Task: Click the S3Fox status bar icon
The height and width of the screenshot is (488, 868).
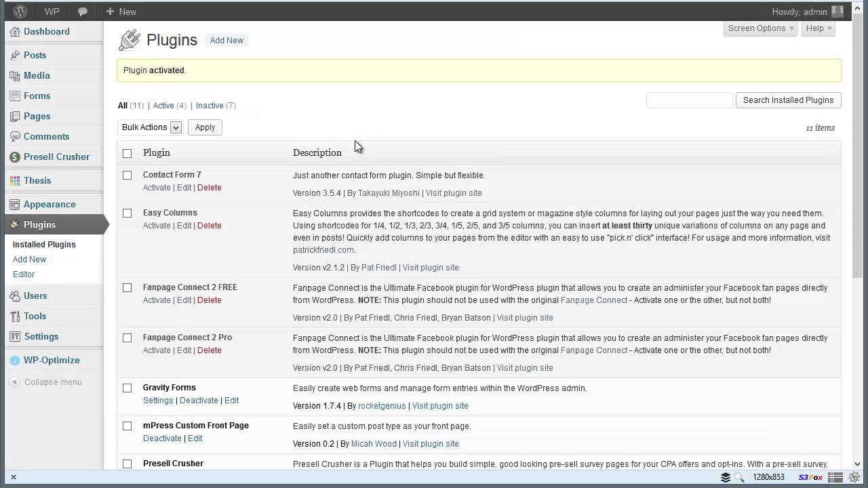Action: coord(811,478)
